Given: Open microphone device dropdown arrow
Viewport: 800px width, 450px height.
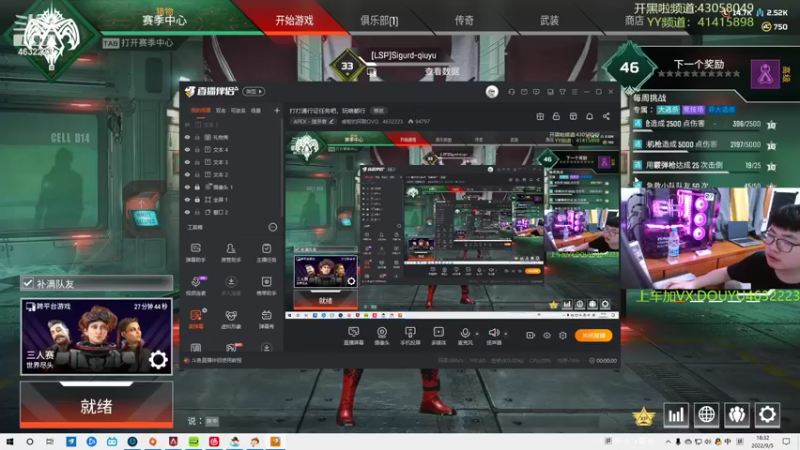Looking at the screenshot, I should [x=477, y=334].
